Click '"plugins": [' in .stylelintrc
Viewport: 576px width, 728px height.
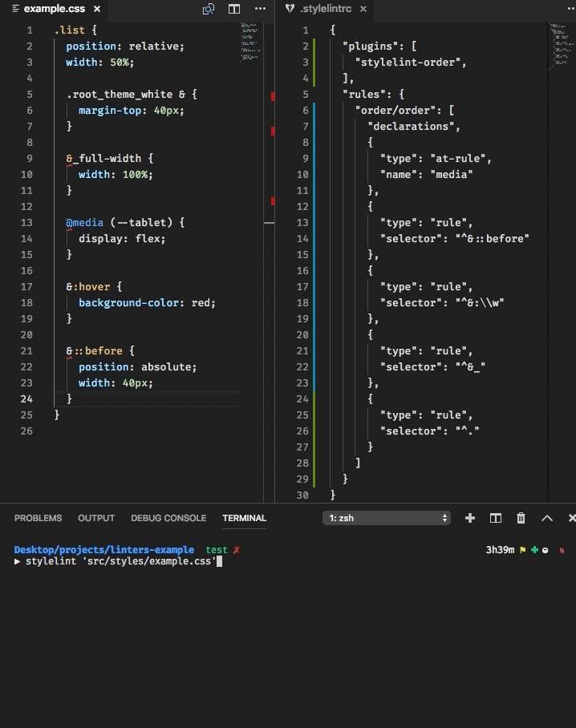(x=379, y=47)
